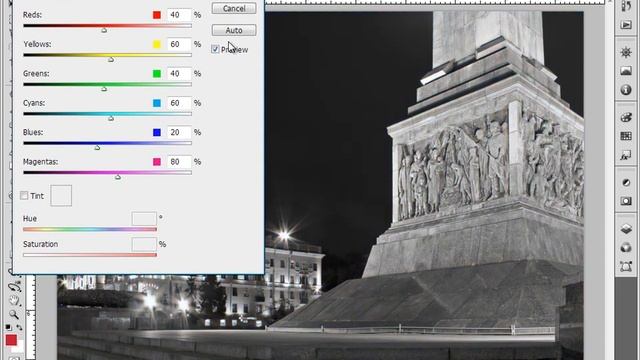The width and height of the screenshot is (640, 360).
Task: Click the Reds percentage field
Action: point(179,15)
